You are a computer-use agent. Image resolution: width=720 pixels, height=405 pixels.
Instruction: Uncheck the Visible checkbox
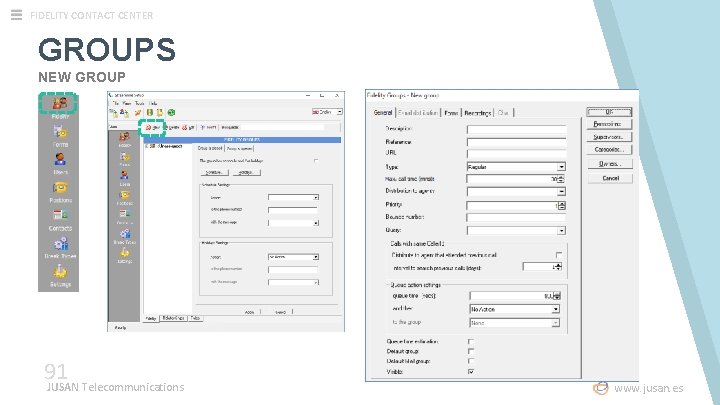(471, 371)
